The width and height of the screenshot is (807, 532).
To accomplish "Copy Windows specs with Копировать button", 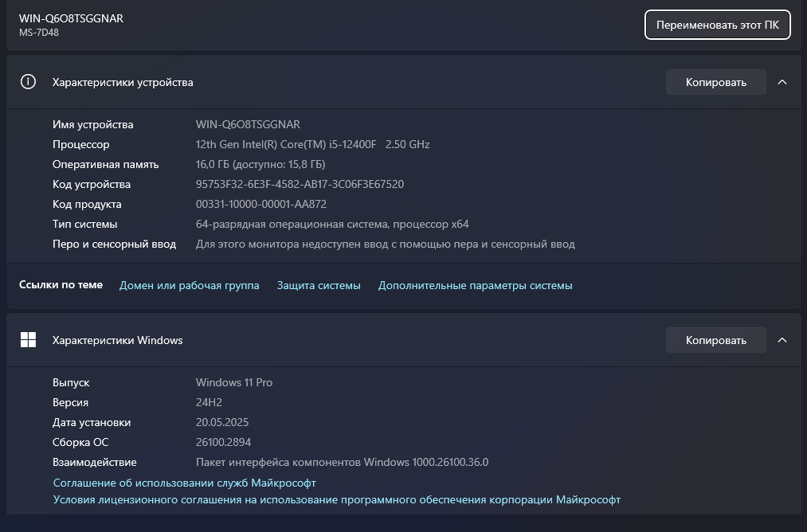I will (716, 340).
